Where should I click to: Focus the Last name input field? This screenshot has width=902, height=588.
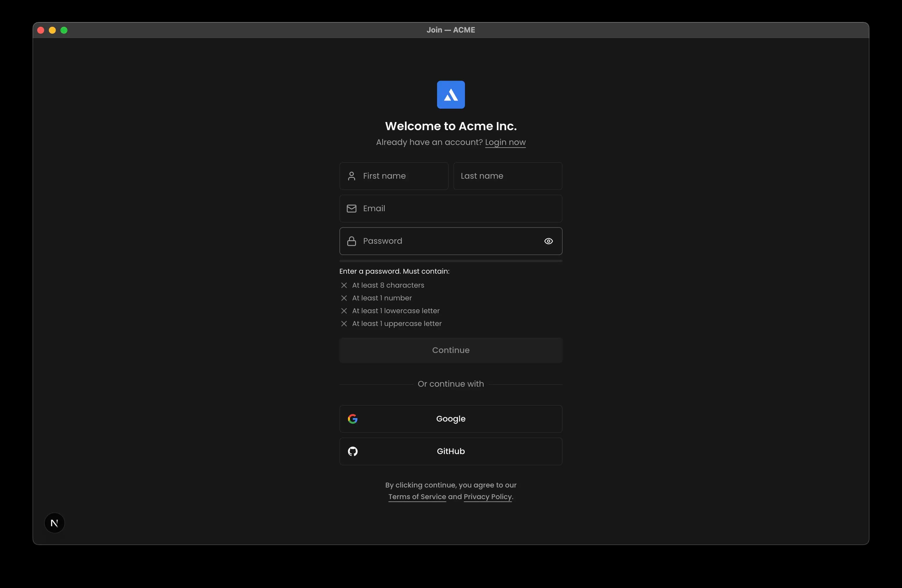(x=507, y=176)
